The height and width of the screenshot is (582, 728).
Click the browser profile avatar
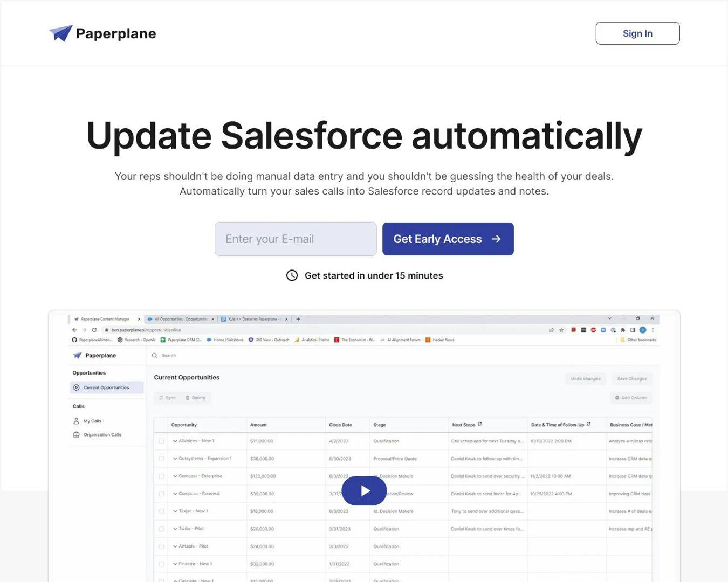[x=643, y=330]
